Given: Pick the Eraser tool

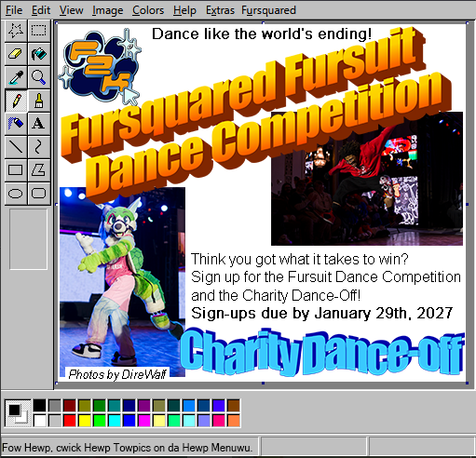Looking at the screenshot, I should click(16, 54).
